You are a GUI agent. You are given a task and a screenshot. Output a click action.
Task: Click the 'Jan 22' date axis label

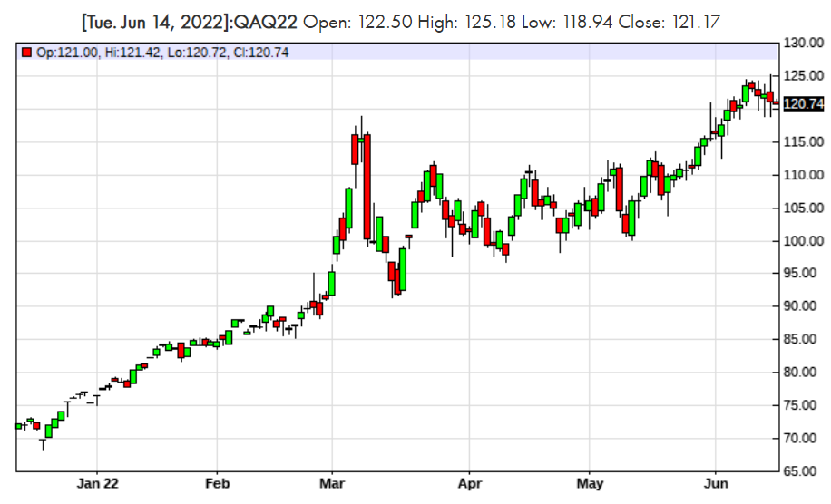pos(97,483)
